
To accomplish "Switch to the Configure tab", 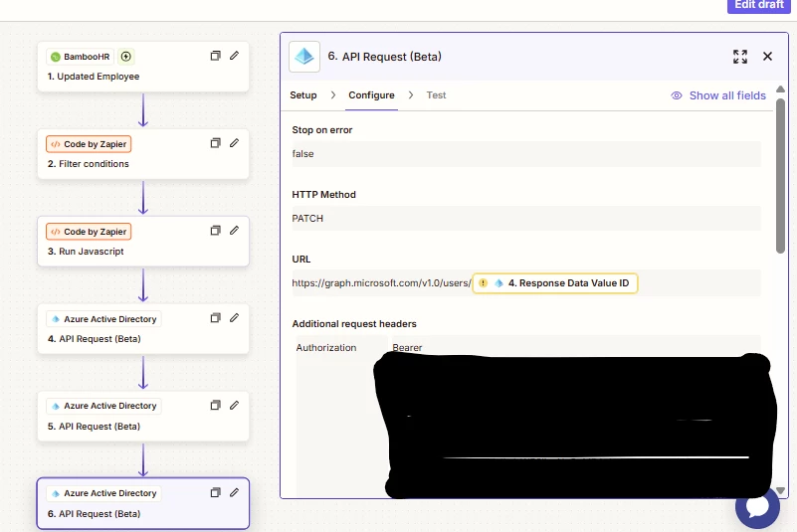I will [x=371, y=95].
